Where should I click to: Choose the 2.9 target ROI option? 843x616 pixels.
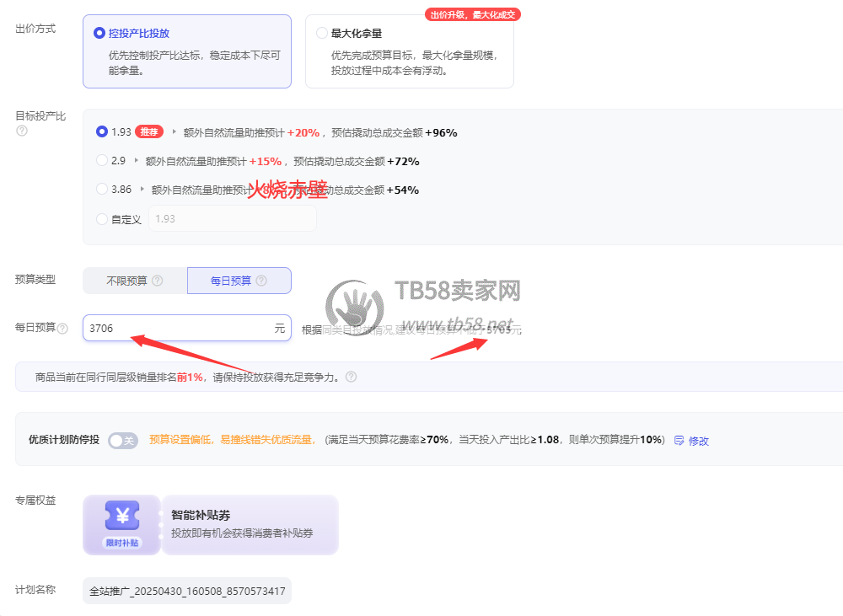(x=102, y=160)
